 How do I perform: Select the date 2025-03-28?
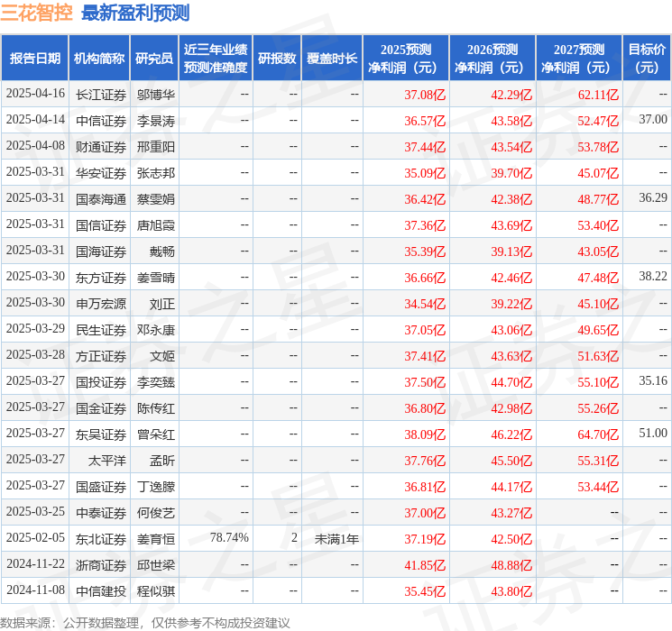(x=35, y=354)
